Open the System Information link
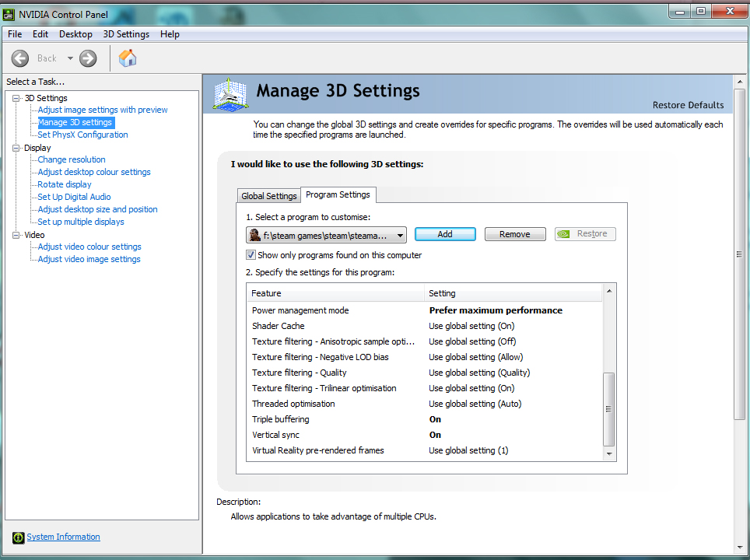This screenshot has height=560, width=750. [x=63, y=537]
